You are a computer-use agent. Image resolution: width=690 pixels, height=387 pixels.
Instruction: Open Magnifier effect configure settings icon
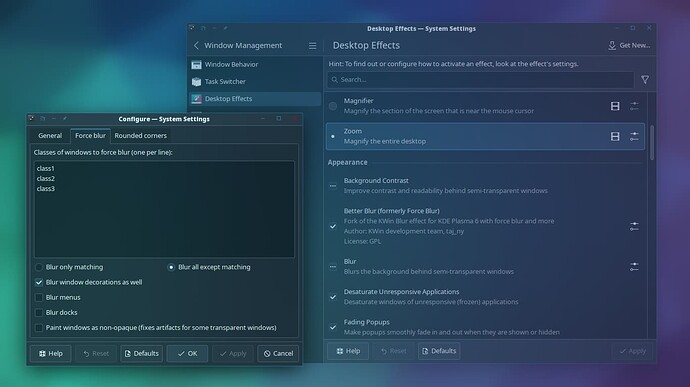pyautogui.click(x=634, y=106)
